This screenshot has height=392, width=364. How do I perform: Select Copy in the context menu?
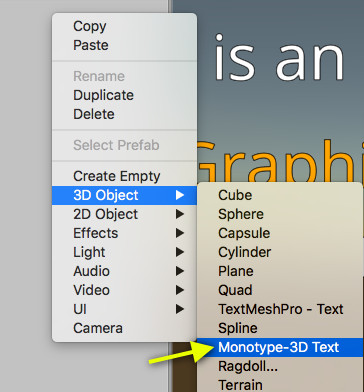tap(124, 26)
